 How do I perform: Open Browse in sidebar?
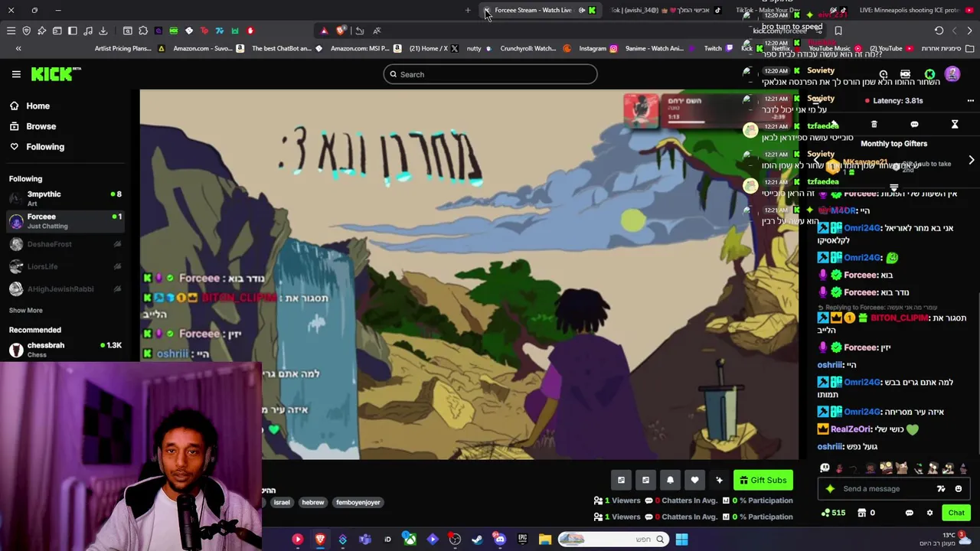(x=41, y=126)
